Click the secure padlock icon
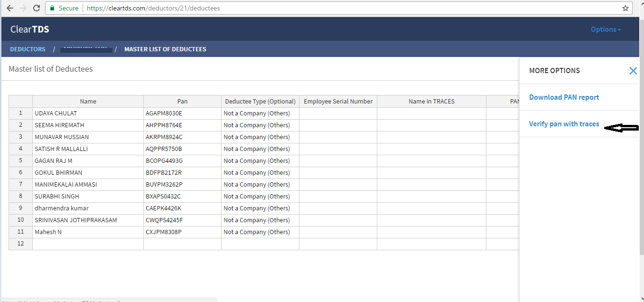Image resolution: width=644 pixels, height=302 pixels. click(52, 8)
